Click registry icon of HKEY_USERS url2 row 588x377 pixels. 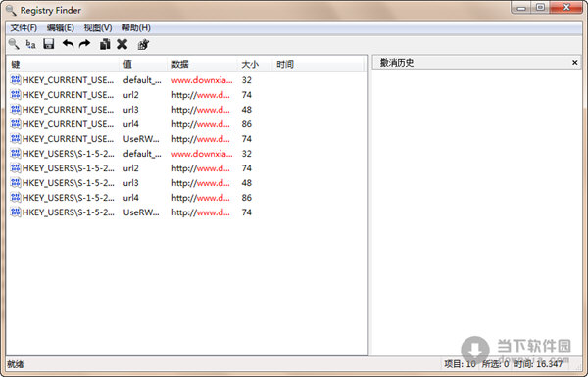tap(16, 167)
